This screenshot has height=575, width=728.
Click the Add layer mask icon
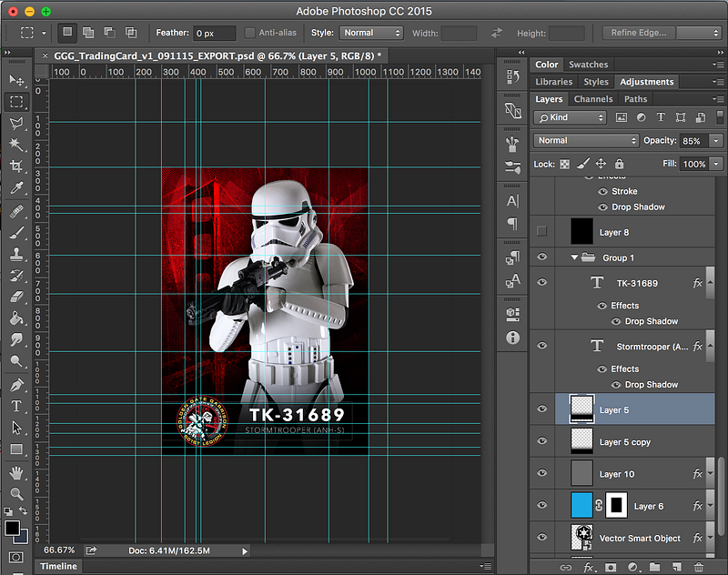[x=611, y=567]
